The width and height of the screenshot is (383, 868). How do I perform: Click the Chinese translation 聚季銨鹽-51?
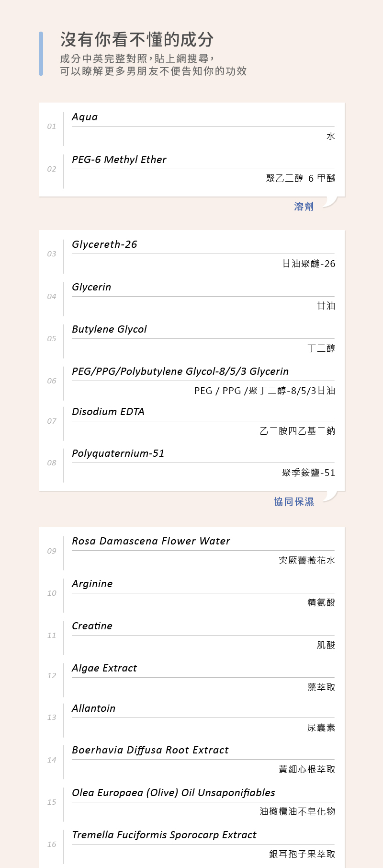(x=308, y=473)
